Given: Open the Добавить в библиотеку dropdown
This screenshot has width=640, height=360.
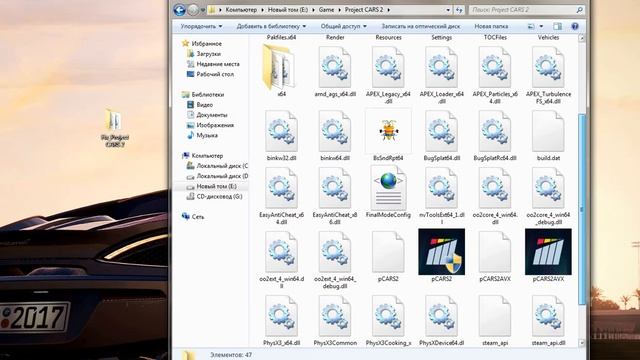Looking at the screenshot, I should click(x=271, y=26).
